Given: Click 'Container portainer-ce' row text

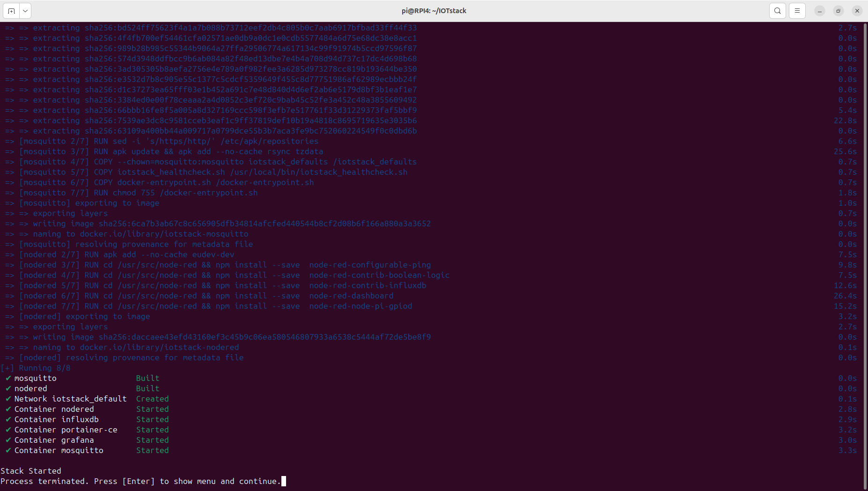Looking at the screenshot, I should [x=66, y=430].
